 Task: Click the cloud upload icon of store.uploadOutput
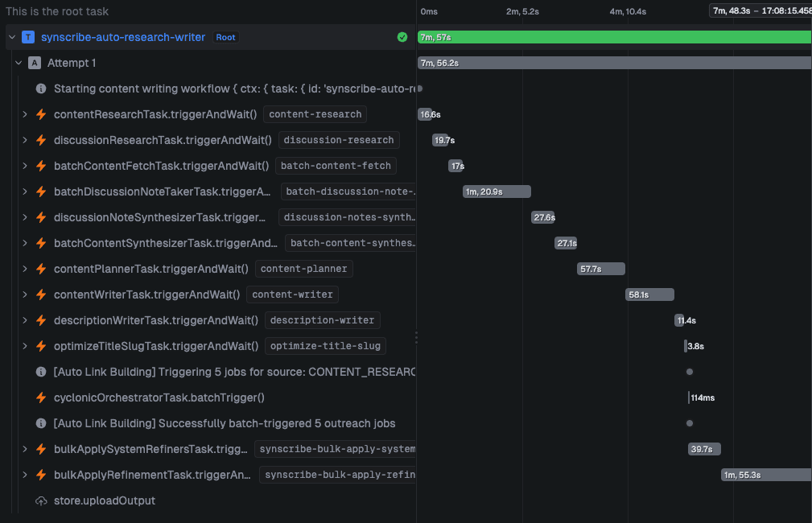tap(41, 500)
